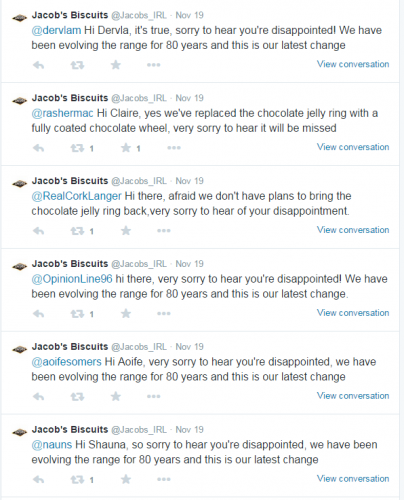Viewport: 404px width, 500px height.
Task: Open more options on the @OpinionLine96 tweet
Action: 164,313
